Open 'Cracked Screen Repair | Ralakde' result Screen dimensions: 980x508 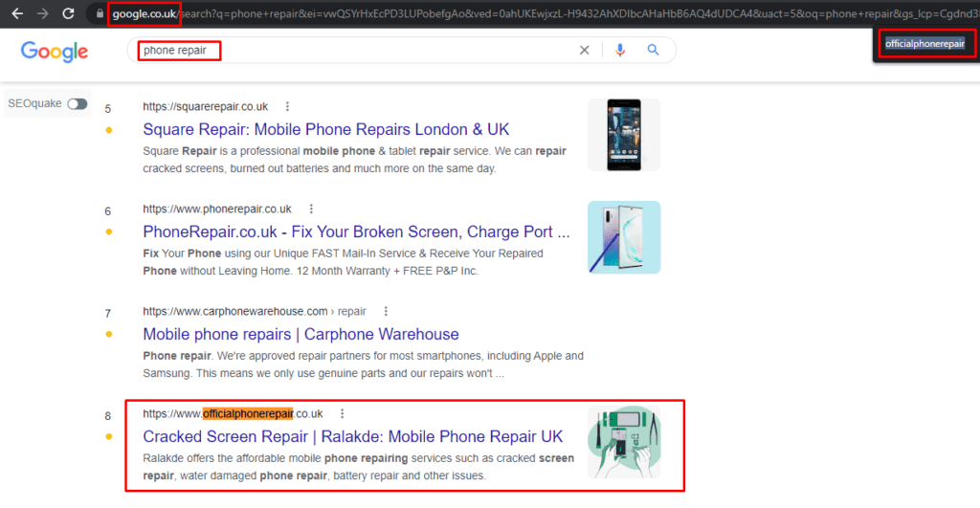352,437
